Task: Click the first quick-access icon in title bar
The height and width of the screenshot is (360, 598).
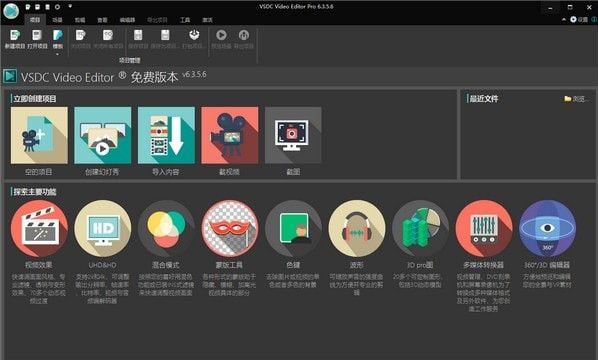Action: tap(28, 7)
